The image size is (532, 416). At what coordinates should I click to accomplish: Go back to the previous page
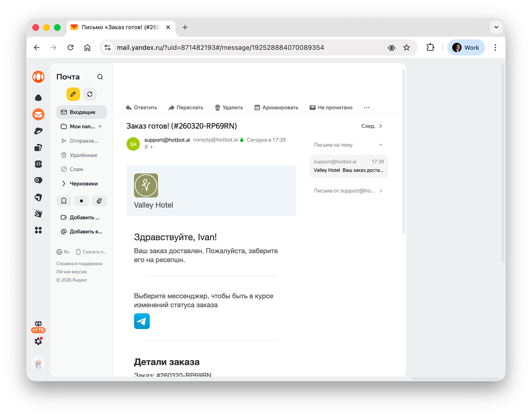click(37, 47)
